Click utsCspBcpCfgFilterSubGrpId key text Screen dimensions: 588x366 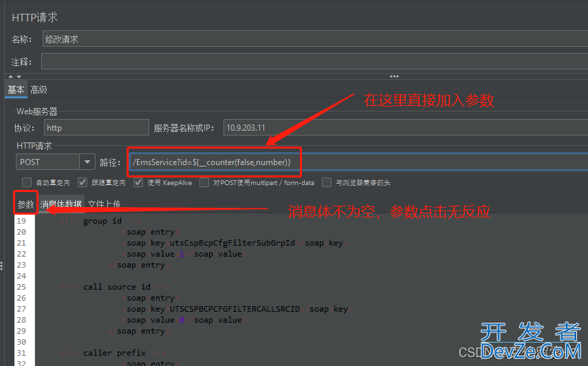[232, 243]
